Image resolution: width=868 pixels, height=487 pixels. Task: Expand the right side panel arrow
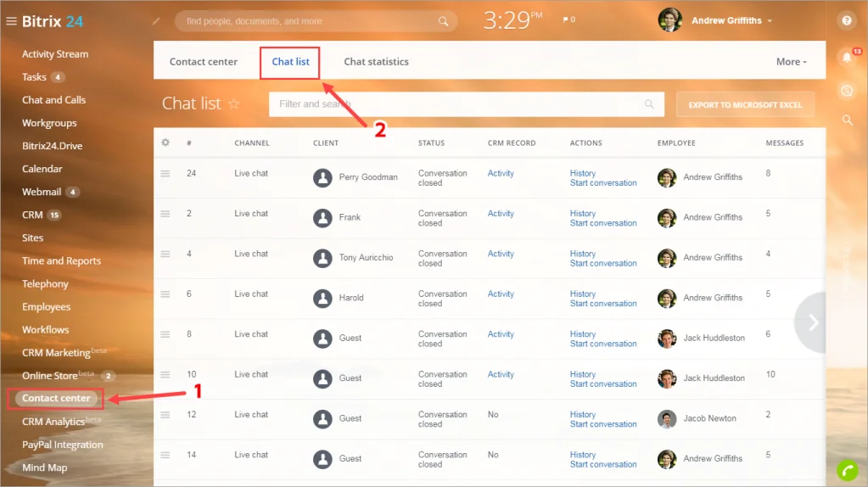pyautogui.click(x=811, y=322)
